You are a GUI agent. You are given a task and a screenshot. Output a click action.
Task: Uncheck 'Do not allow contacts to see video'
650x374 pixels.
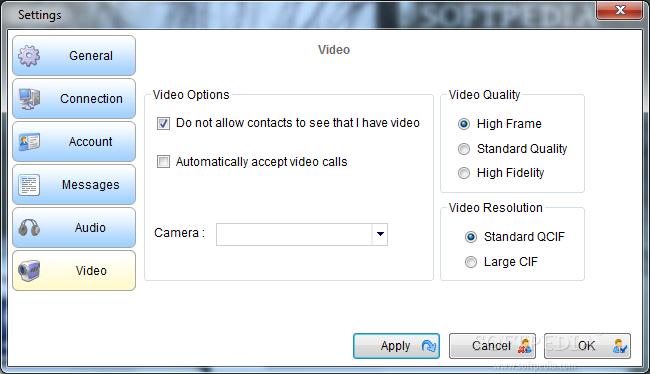pos(163,124)
